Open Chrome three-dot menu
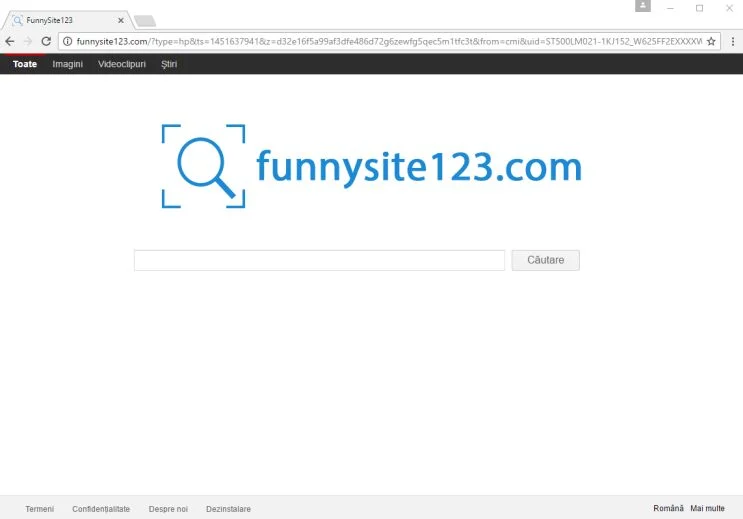 pyautogui.click(x=733, y=41)
